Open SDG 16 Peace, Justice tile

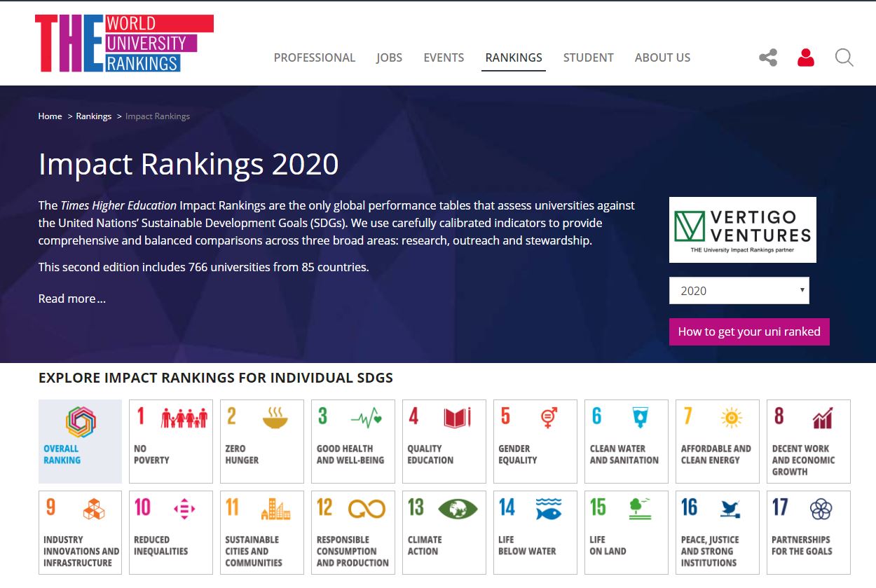[717, 533]
